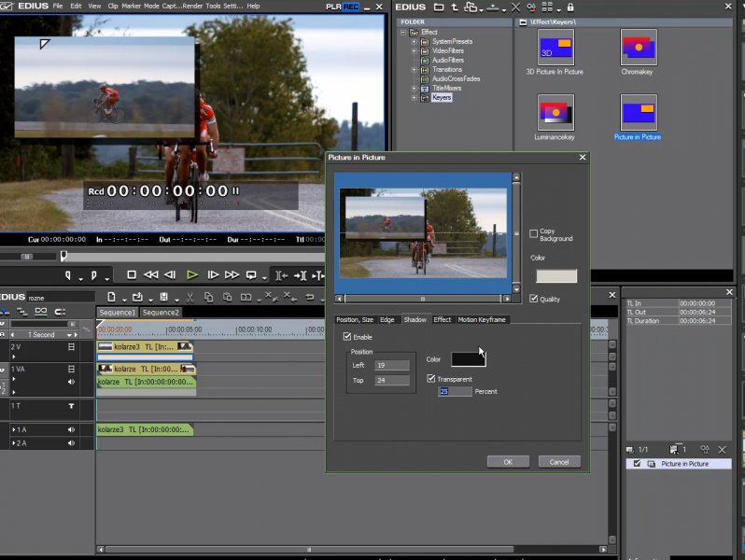Expand the VideoFilters folder in tree
The width and height of the screenshot is (745, 560).
[x=415, y=50]
